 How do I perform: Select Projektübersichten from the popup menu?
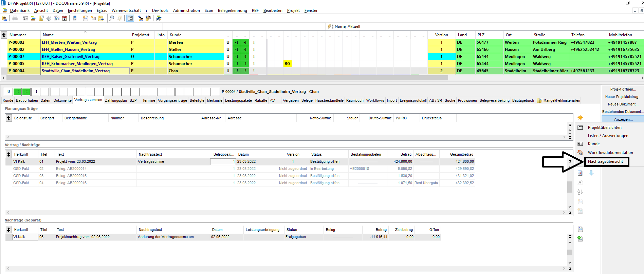[605, 128]
